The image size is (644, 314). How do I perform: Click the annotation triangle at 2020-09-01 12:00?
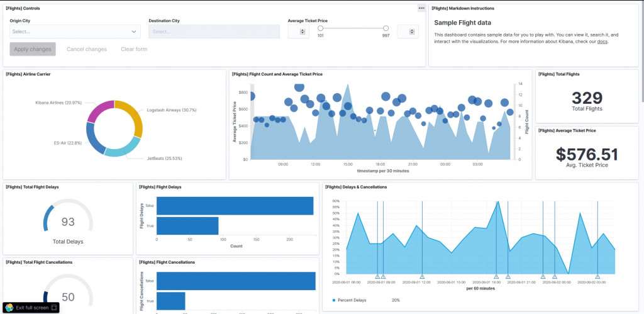pos(422,277)
